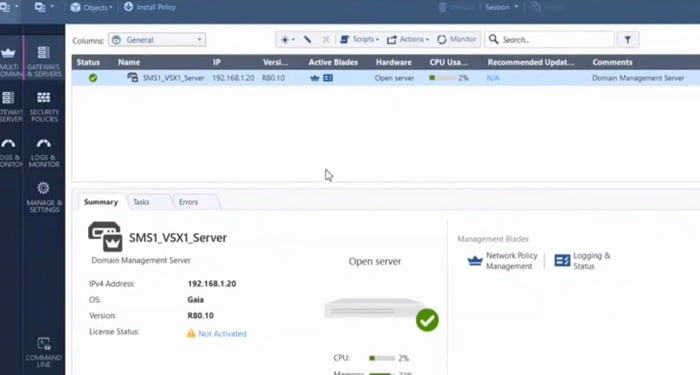This screenshot has height=375, width=700.
Task: Click the row's server type icon
Action: (x=133, y=78)
